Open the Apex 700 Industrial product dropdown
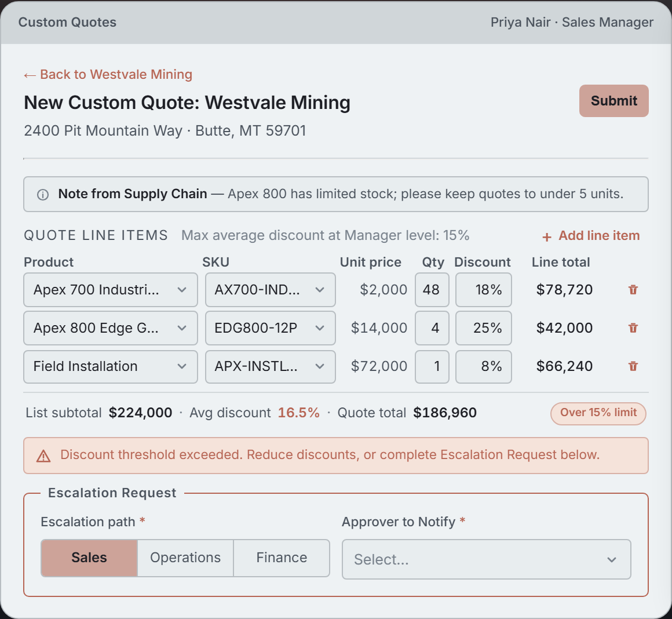672x619 pixels. tap(111, 290)
